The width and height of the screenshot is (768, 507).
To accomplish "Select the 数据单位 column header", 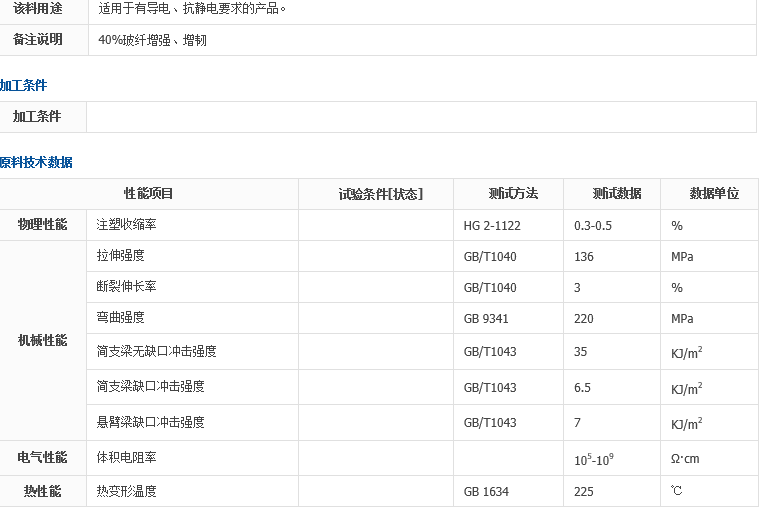I will [x=714, y=194].
